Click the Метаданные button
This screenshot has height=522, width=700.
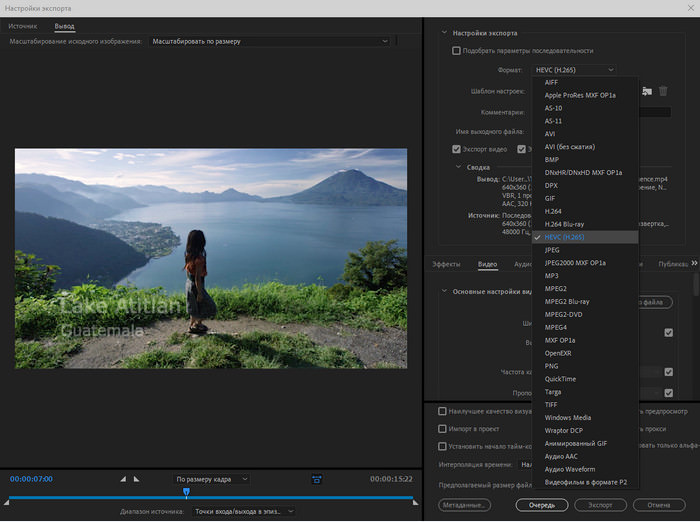coord(464,505)
